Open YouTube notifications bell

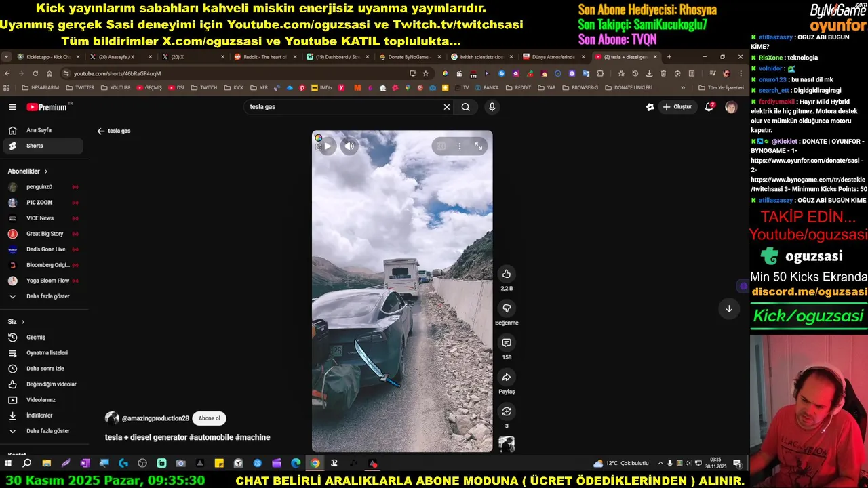[709, 107]
